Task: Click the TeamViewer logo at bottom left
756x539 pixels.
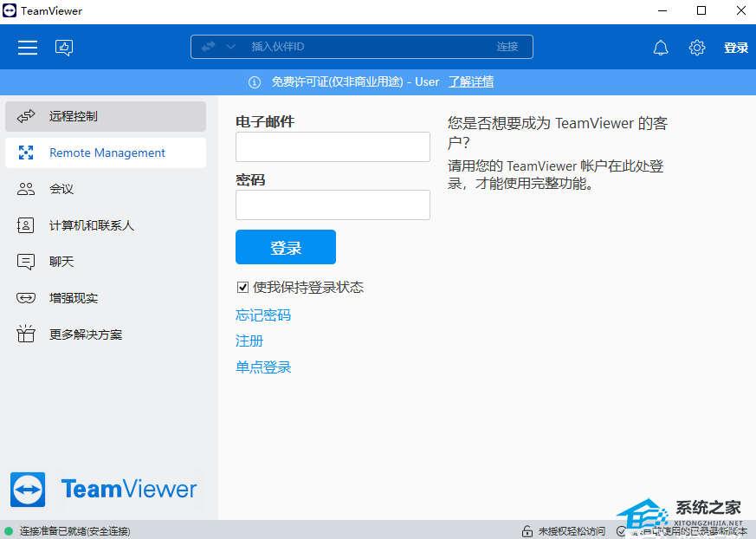Action: 104,490
